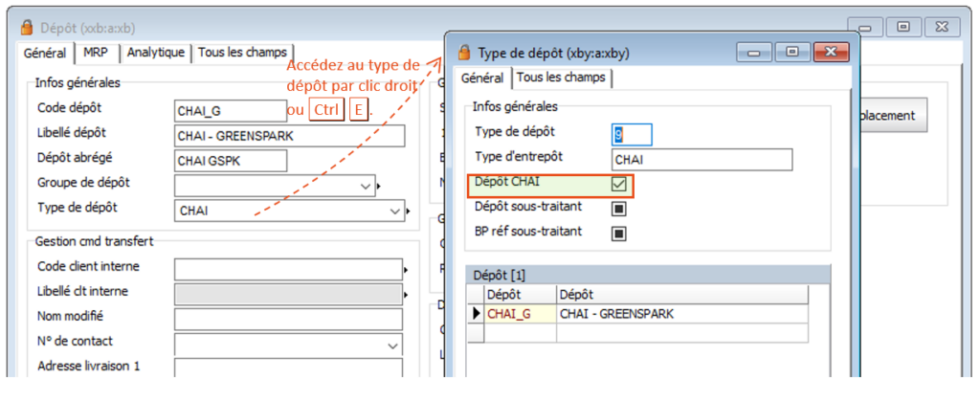This screenshot has width=980, height=401.
Task: Click the Type d'entrepôt field containing CHAI
Action: point(702,159)
